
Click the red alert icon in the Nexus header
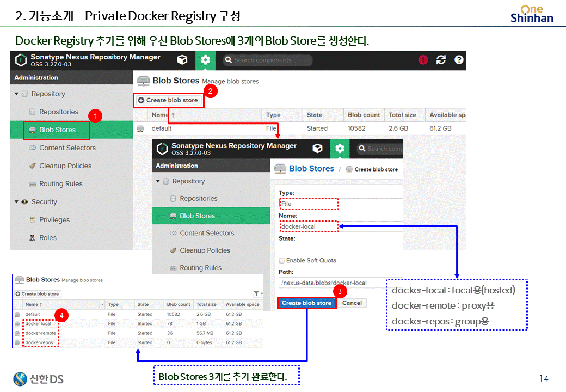point(423,60)
